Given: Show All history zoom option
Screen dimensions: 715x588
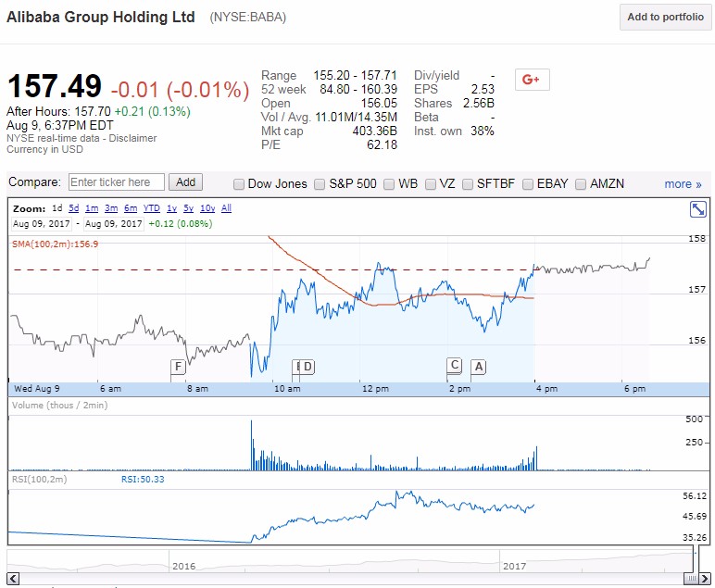Looking at the screenshot, I should 226,208.
